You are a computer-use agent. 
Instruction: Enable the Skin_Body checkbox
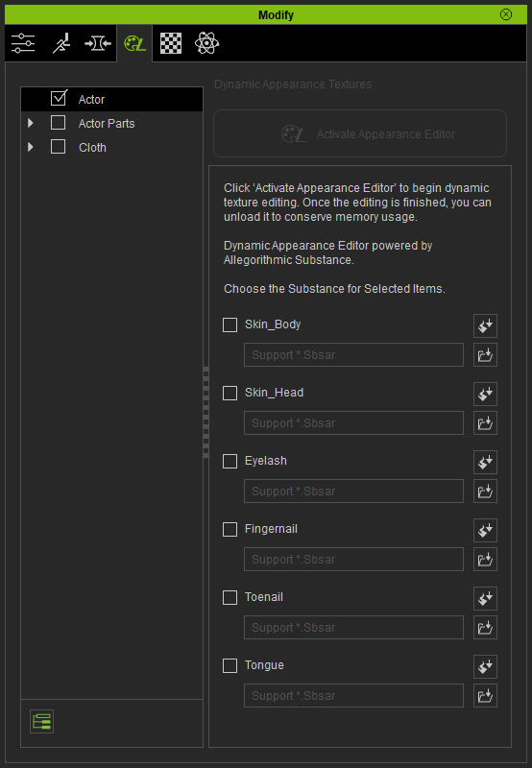click(x=230, y=324)
